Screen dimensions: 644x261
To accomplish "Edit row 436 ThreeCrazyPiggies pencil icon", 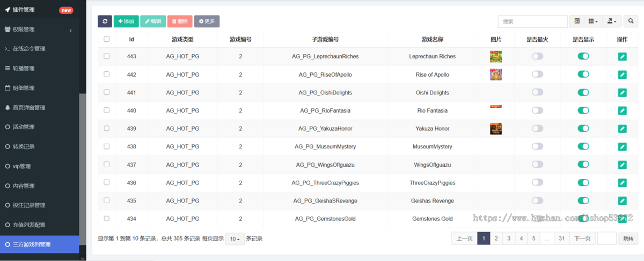I will point(622,183).
